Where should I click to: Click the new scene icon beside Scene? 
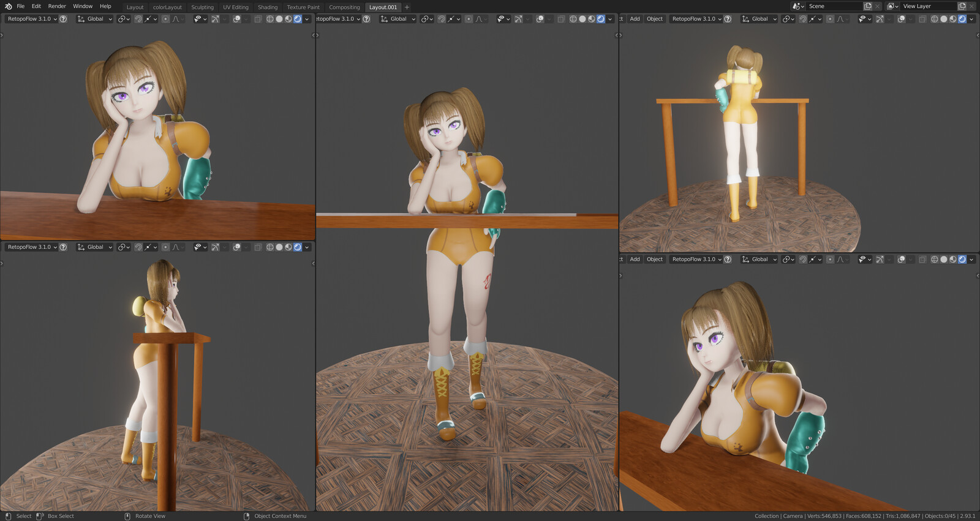click(x=868, y=6)
